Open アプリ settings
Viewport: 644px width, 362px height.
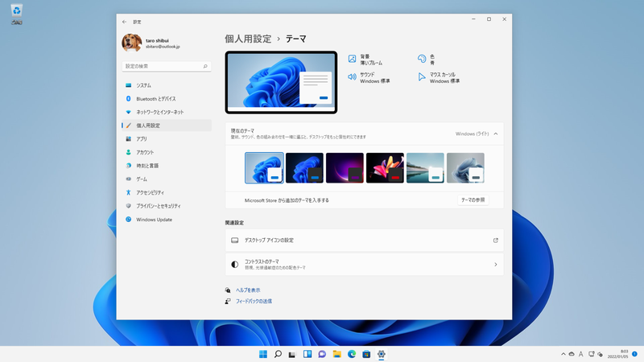click(x=167, y=138)
